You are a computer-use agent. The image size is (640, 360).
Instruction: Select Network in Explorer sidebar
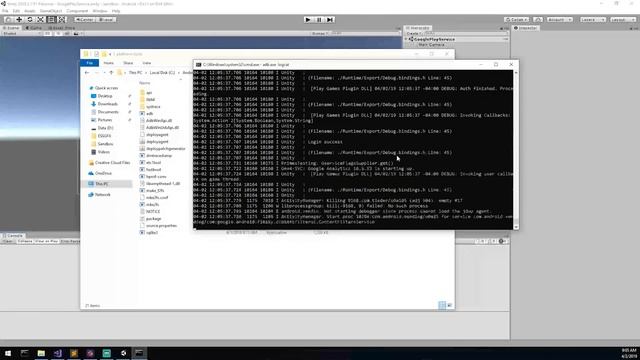coord(102,195)
